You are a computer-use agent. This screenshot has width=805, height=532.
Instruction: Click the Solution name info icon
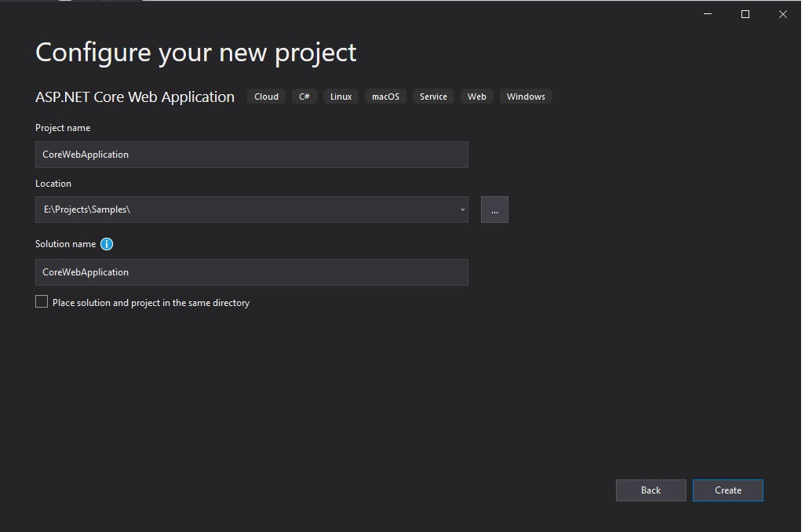coord(107,245)
